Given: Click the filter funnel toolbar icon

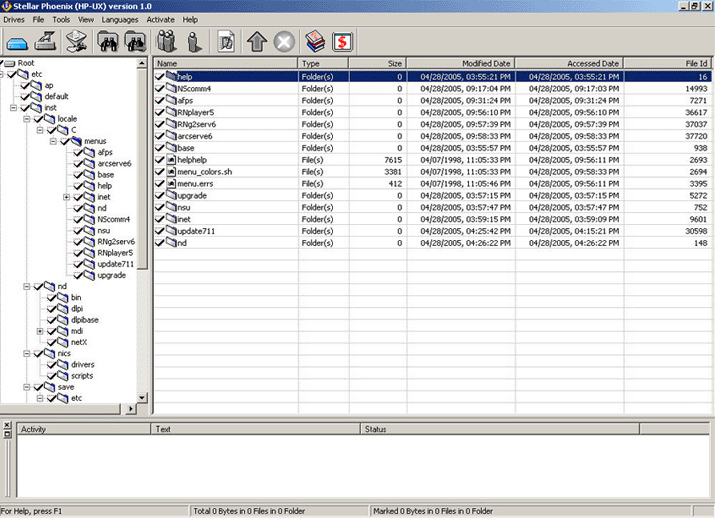Looking at the screenshot, I should coord(77,41).
